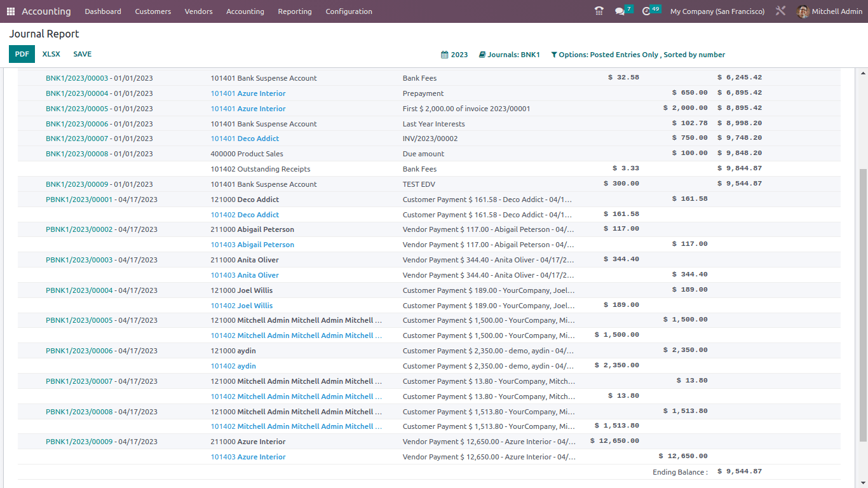This screenshot has height=488, width=868.
Task: Select the Ending Balance $ 9,544.87 value
Action: tap(740, 471)
